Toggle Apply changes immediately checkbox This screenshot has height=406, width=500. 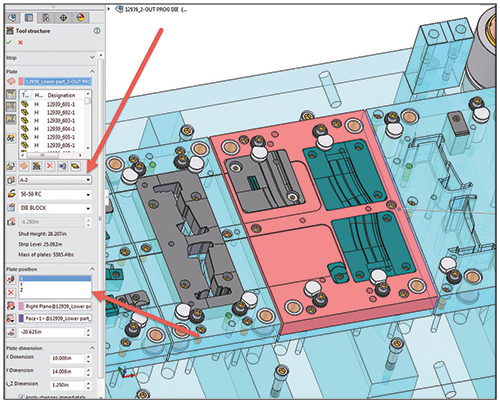pos(22,397)
